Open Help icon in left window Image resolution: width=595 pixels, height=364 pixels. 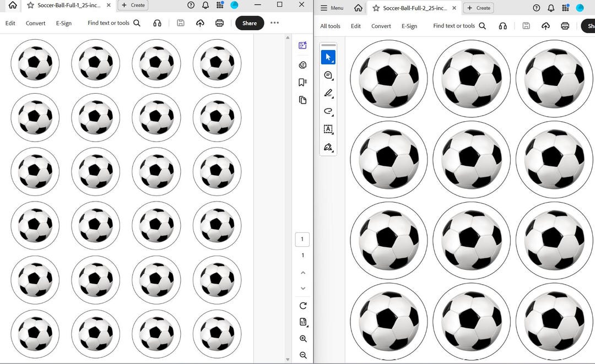tap(191, 5)
